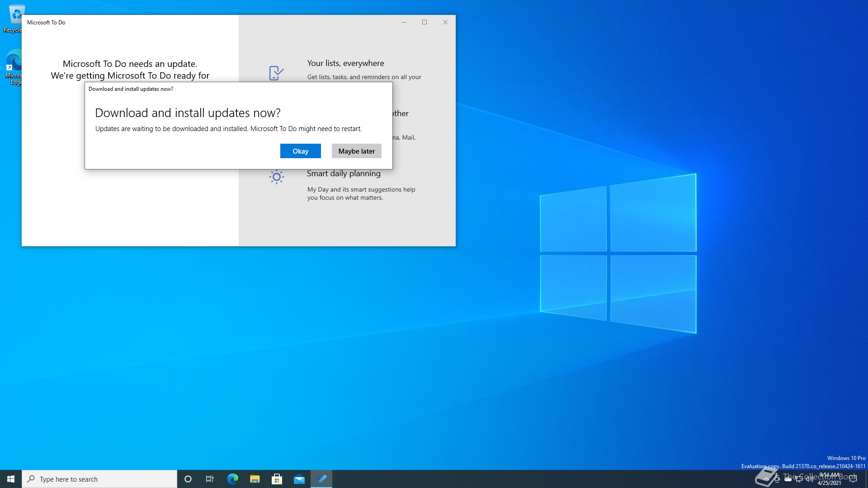Click 'Microsoft To Do needs an update.' text

(x=130, y=64)
